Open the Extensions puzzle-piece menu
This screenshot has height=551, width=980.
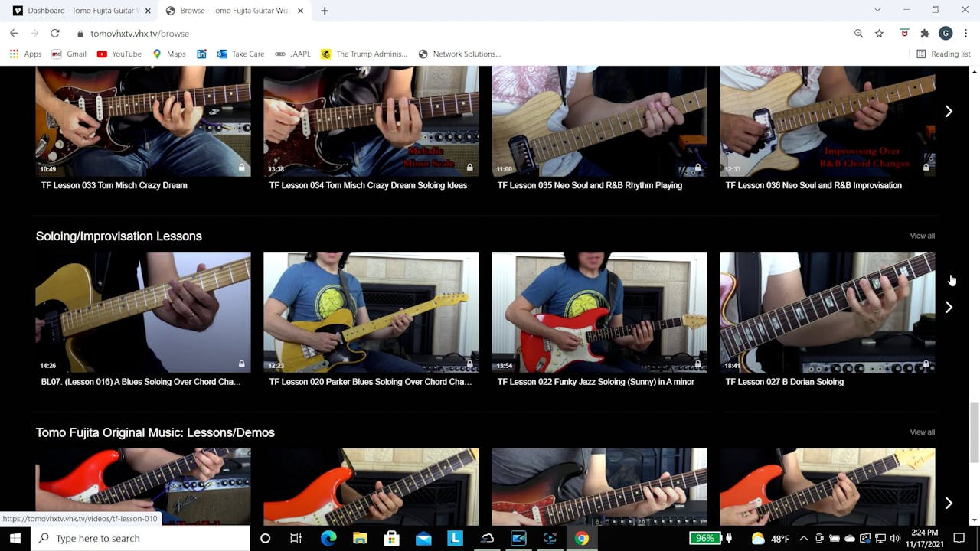tap(924, 34)
